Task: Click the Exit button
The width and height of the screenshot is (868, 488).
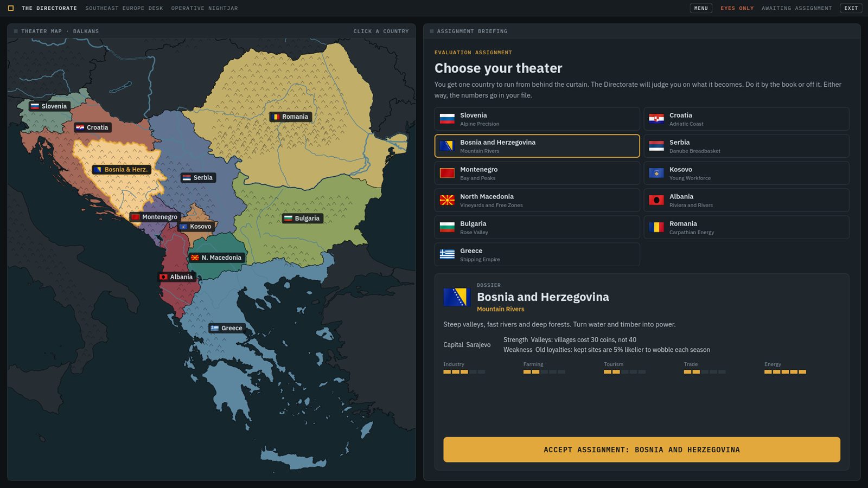Action: 851,8
